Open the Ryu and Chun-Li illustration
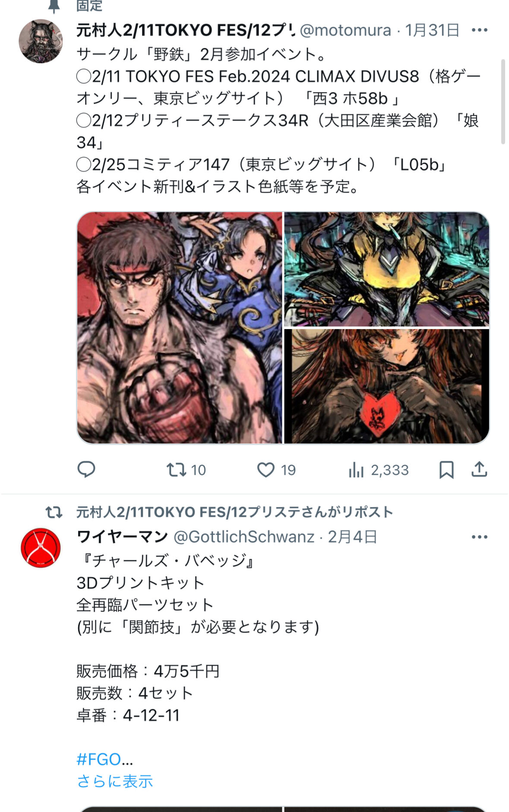Image resolution: width=509 pixels, height=812 pixels. [180, 328]
